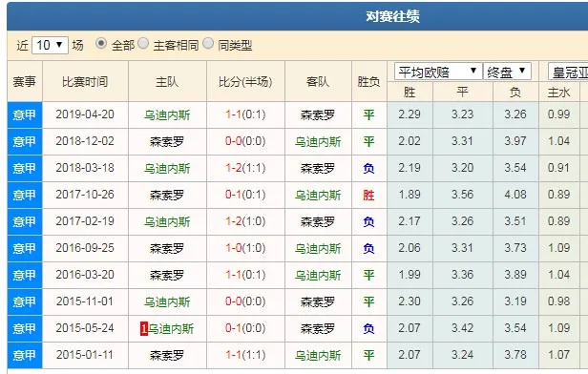Open the 皇冠亚 handicap dropdown
Viewport: 588px width, 374px height.
point(568,72)
